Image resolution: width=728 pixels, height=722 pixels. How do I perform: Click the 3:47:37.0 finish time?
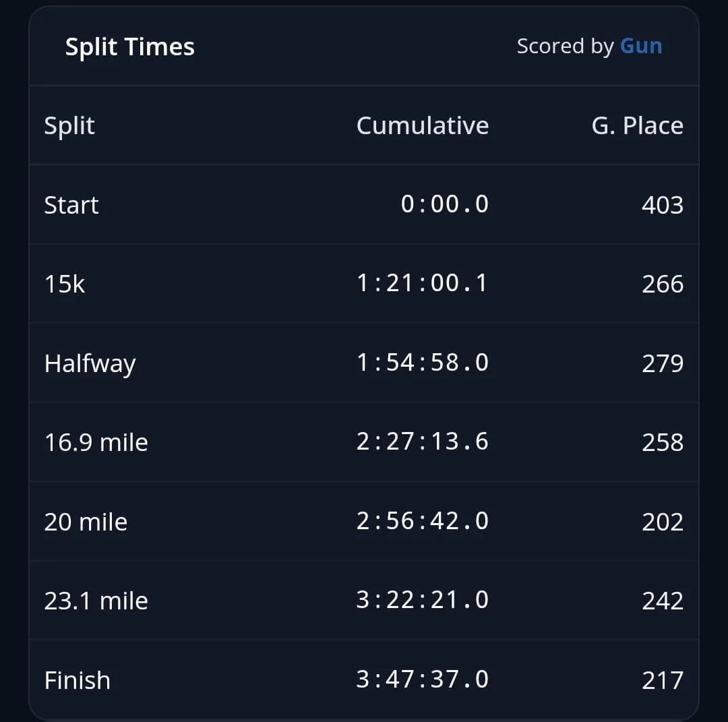tap(423, 679)
